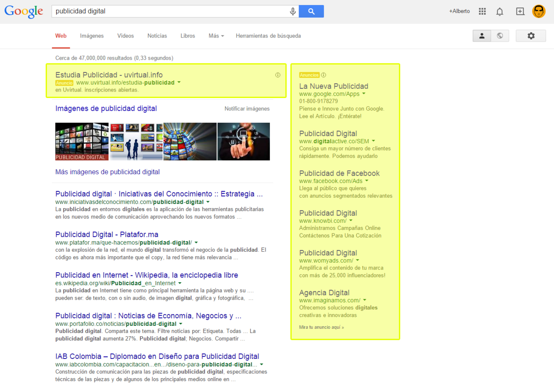Show personal results person toggle
The width and height of the screenshot is (554, 392).
(x=482, y=36)
